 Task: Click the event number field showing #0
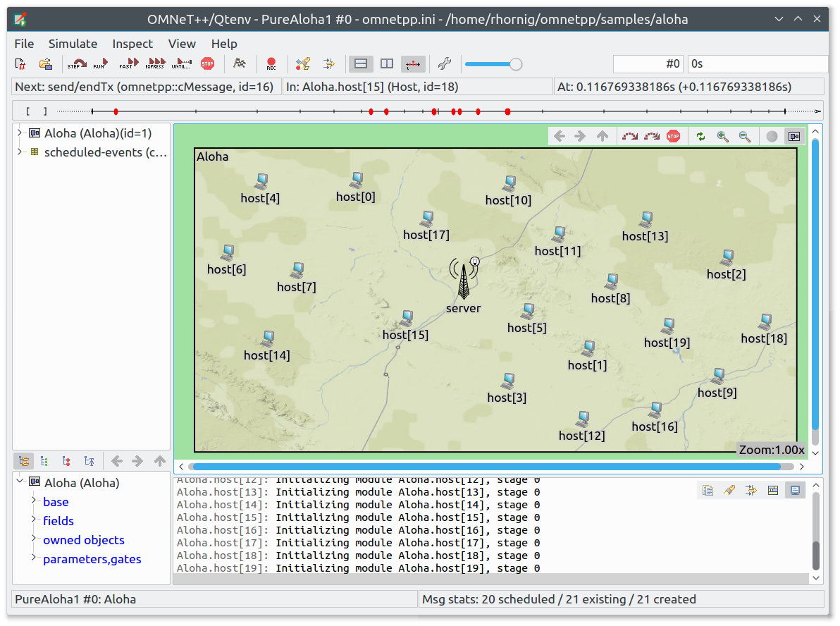click(648, 64)
